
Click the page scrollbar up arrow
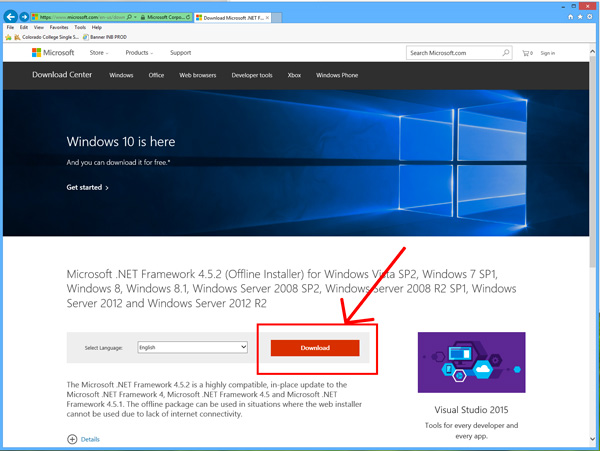coord(592,51)
